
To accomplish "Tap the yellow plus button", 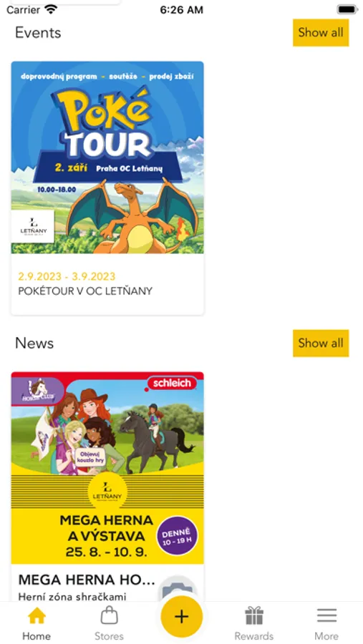I will coord(181,617).
